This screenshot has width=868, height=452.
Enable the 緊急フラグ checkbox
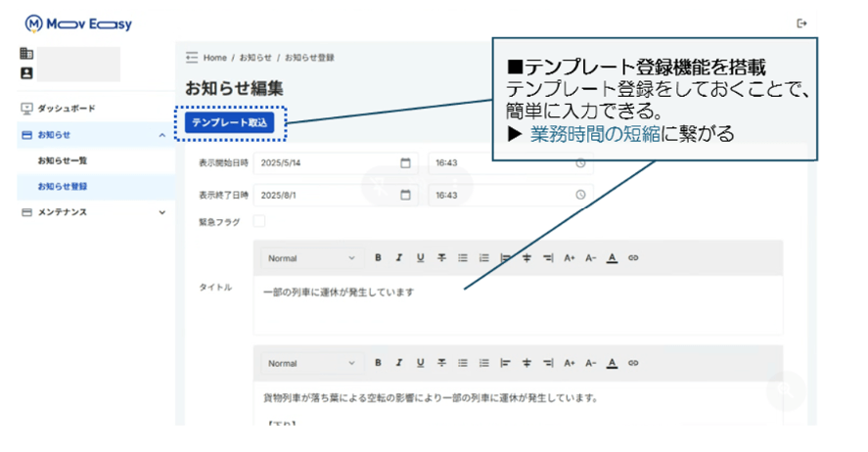(x=259, y=222)
